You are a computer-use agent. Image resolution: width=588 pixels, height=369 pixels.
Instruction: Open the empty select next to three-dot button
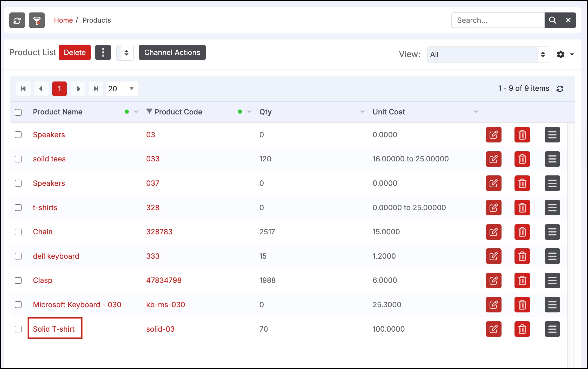125,53
